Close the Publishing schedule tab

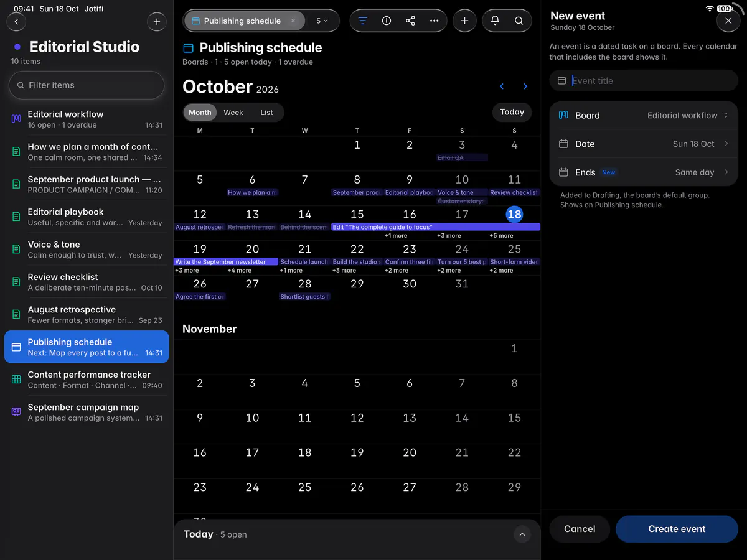293,21
